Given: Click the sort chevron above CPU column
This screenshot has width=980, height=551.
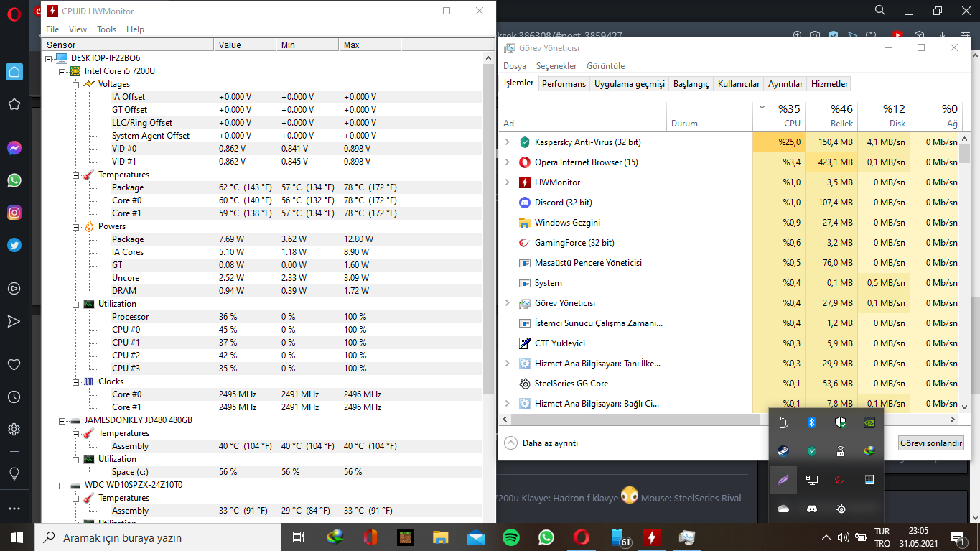Looking at the screenshot, I should pos(762,108).
